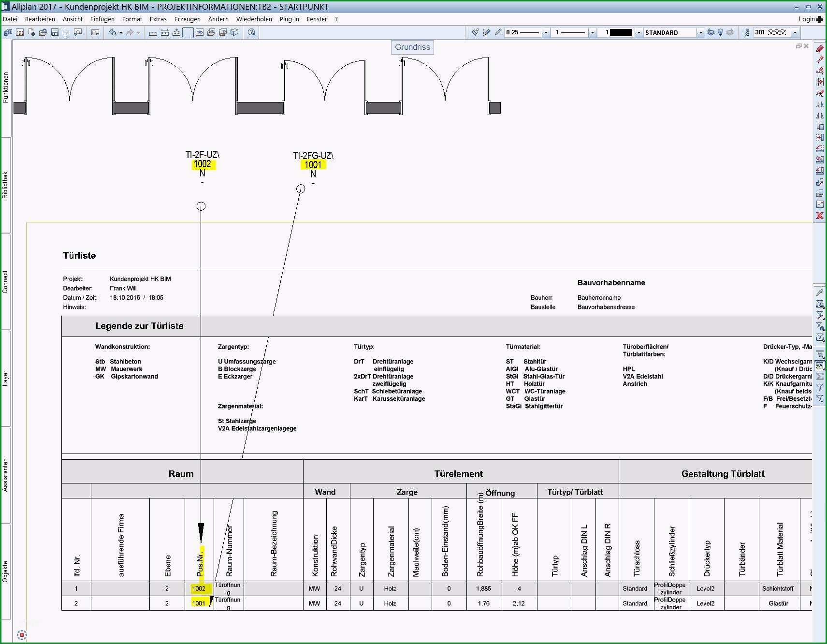Image resolution: width=827 pixels, height=644 pixels.
Task: Open the Einfügen menu
Action: pos(102,19)
